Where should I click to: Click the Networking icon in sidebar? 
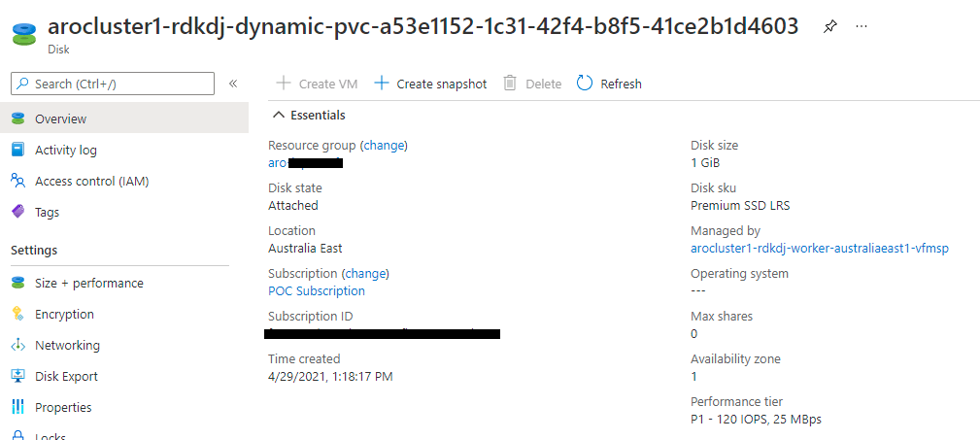(x=17, y=345)
